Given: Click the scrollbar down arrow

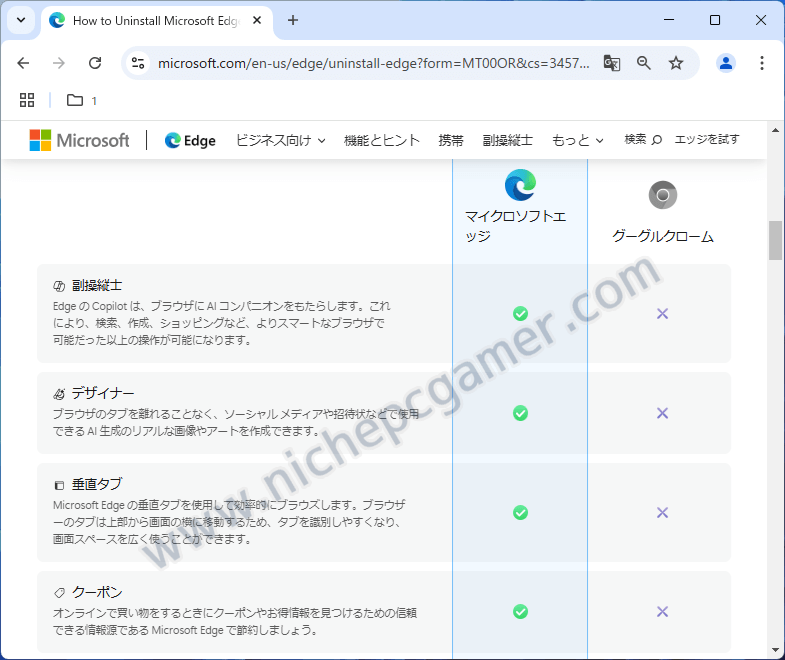Looking at the screenshot, I should (x=775, y=650).
